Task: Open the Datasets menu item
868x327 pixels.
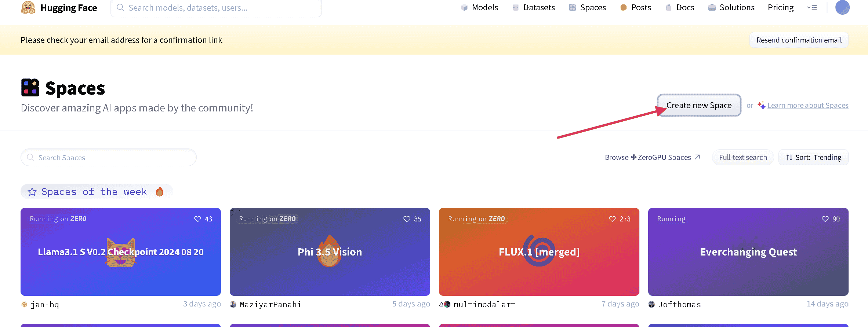Action: click(x=533, y=7)
